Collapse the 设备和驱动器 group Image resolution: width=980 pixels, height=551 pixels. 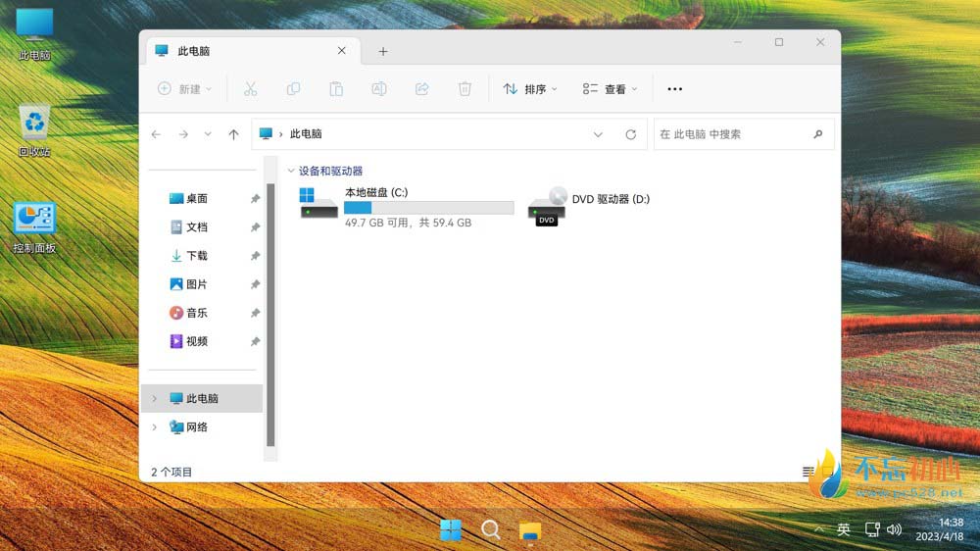click(290, 171)
